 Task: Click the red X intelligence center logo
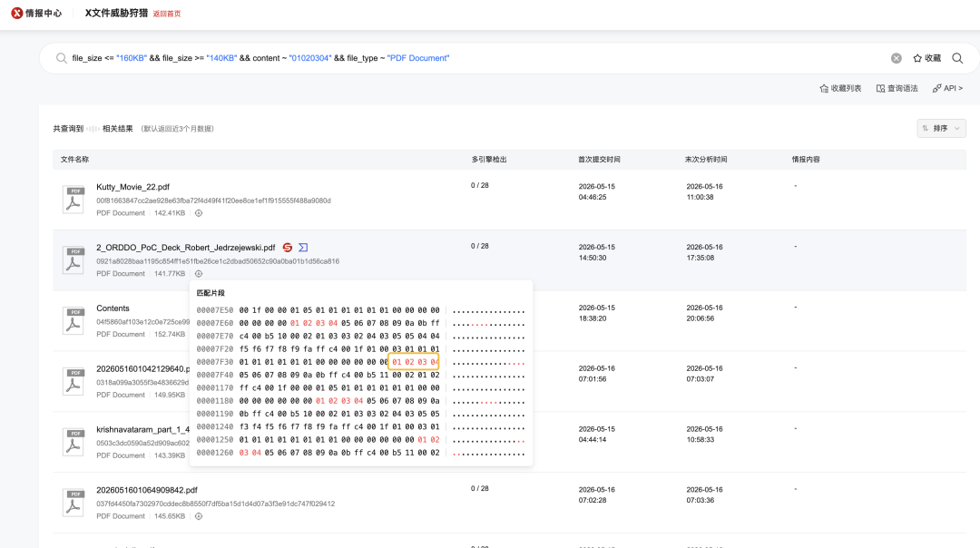[x=17, y=13]
